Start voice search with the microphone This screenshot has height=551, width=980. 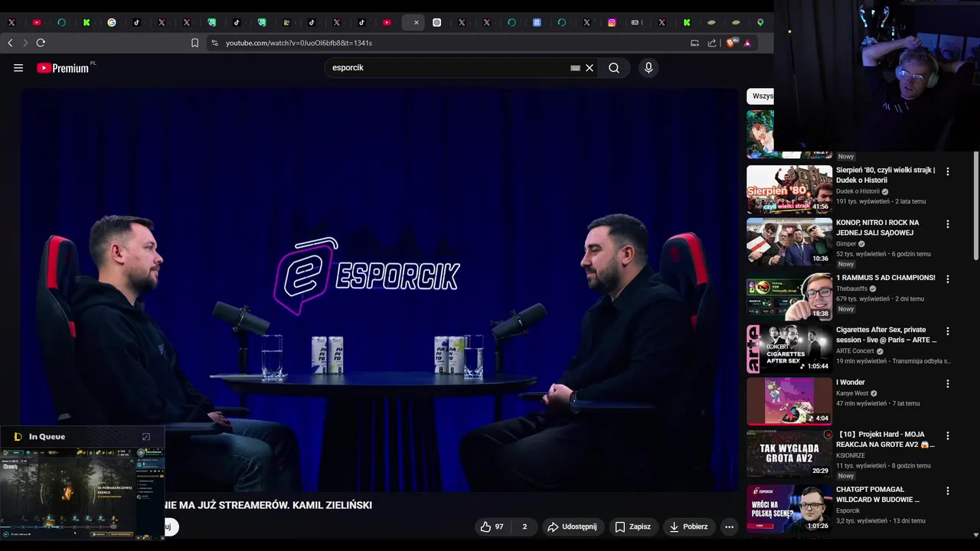pos(648,68)
